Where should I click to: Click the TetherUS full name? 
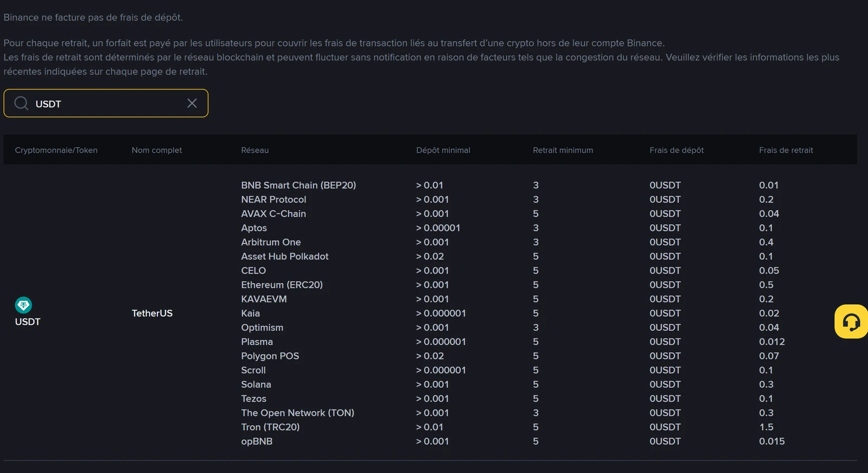click(152, 313)
